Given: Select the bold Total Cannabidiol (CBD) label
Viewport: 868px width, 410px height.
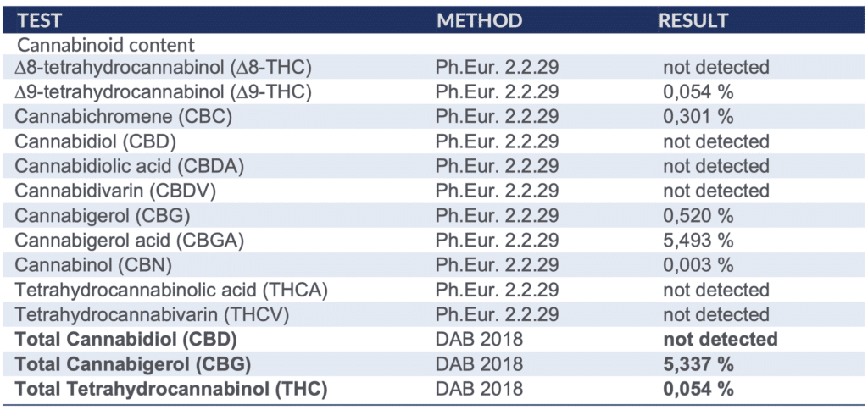Looking at the screenshot, I should coord(125,340).
